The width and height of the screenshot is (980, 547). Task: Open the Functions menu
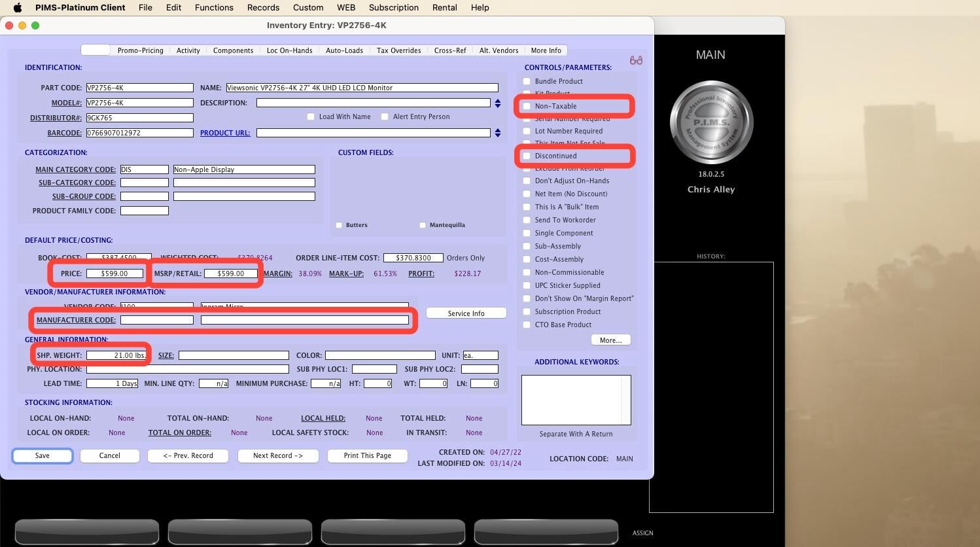pos(214,8)
